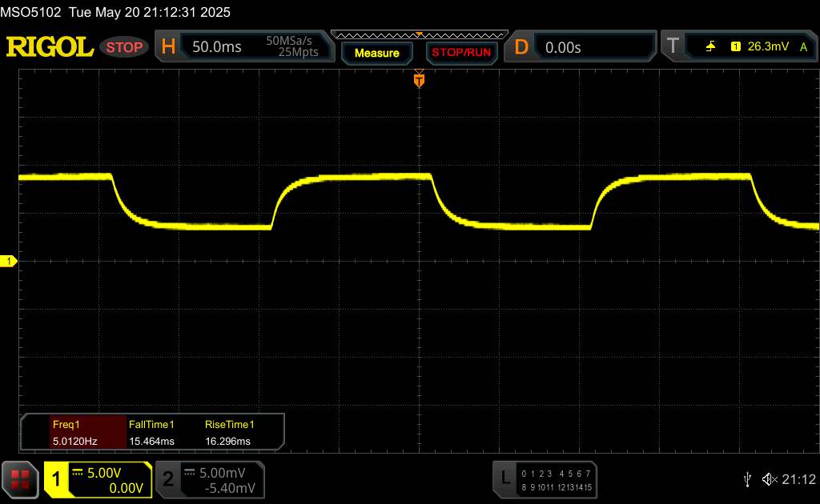Click the 5.0120Hz frequency value
820x504 pixels.
point(74,442)
